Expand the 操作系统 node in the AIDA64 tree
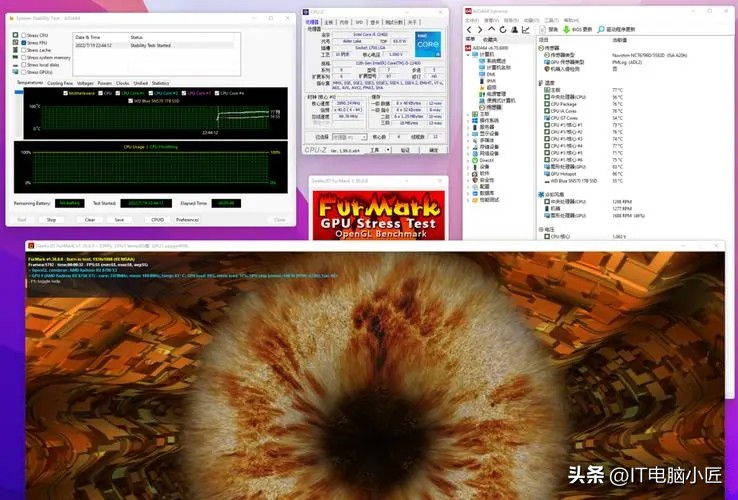738x500 pixels. [468, 121]
